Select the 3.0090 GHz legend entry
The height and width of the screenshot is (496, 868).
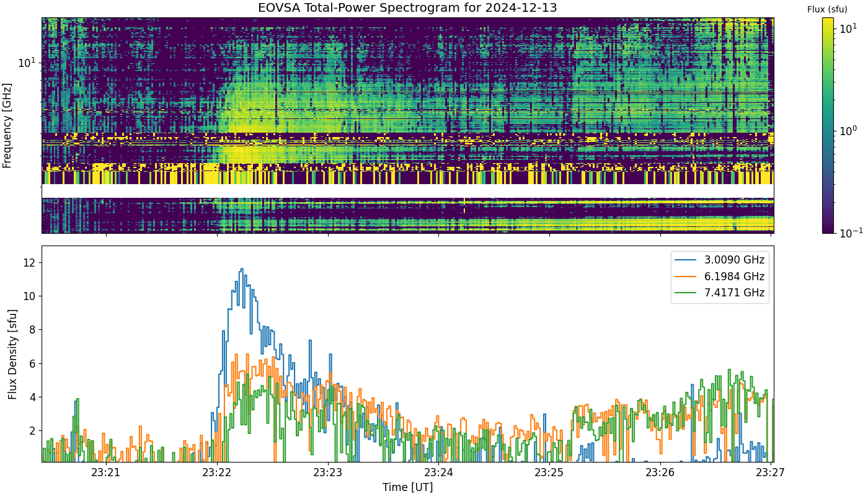click(719, 260)
